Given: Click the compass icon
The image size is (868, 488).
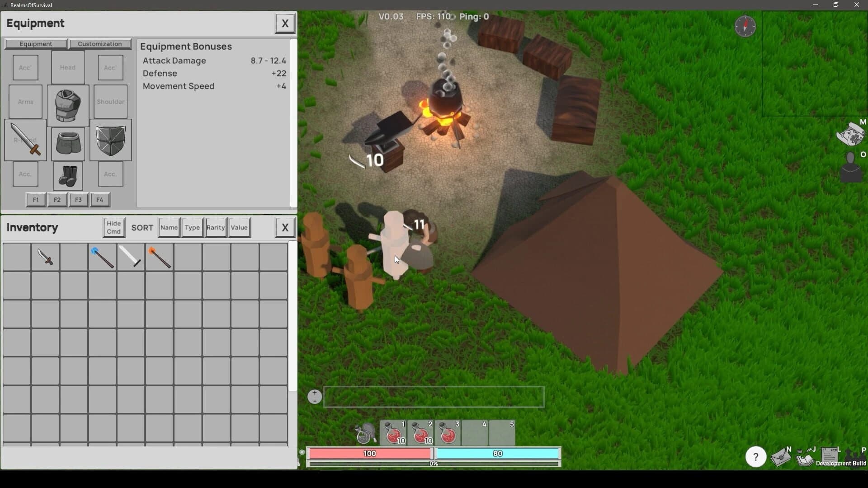Looking at the screenshot, I should pos(745,26).
